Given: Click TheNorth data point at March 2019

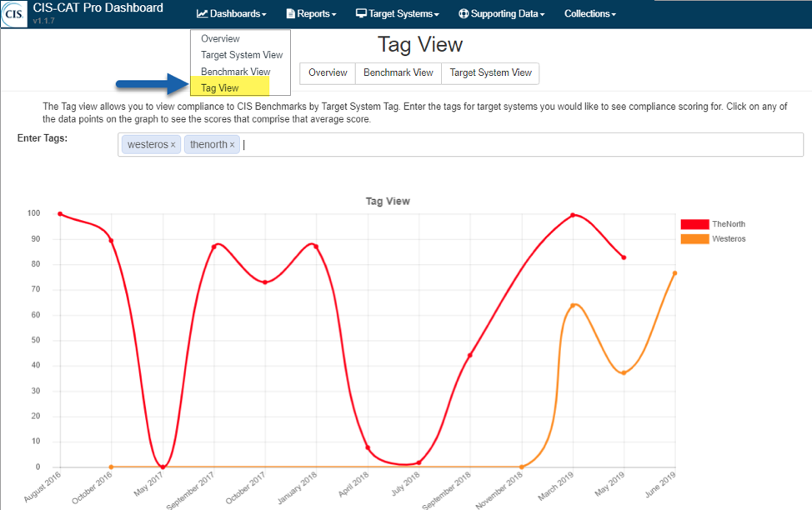Looking at the screenshot, I should [573, 215].
